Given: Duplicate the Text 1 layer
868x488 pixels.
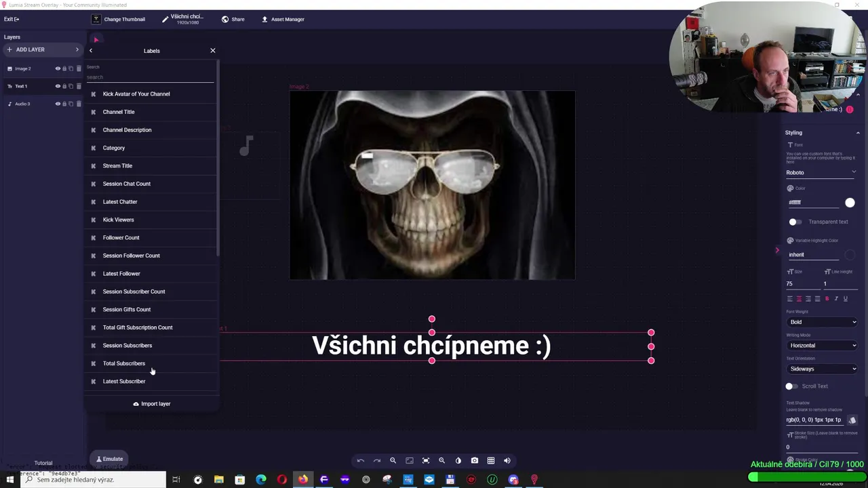Looking at the screenshot, I should pyautogui.click(x=71, y=86).
